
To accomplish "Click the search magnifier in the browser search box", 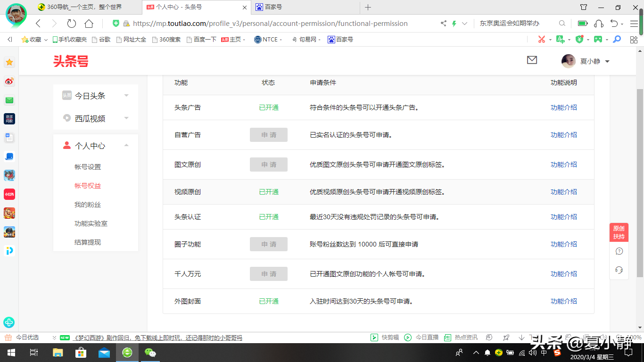I will coord(562,23).
